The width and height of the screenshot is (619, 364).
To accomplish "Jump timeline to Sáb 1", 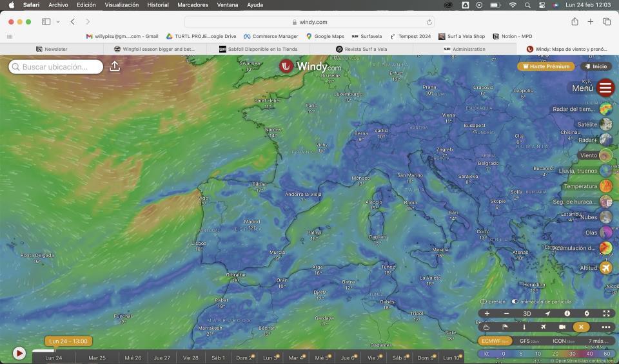I will (x=219, y=358).
